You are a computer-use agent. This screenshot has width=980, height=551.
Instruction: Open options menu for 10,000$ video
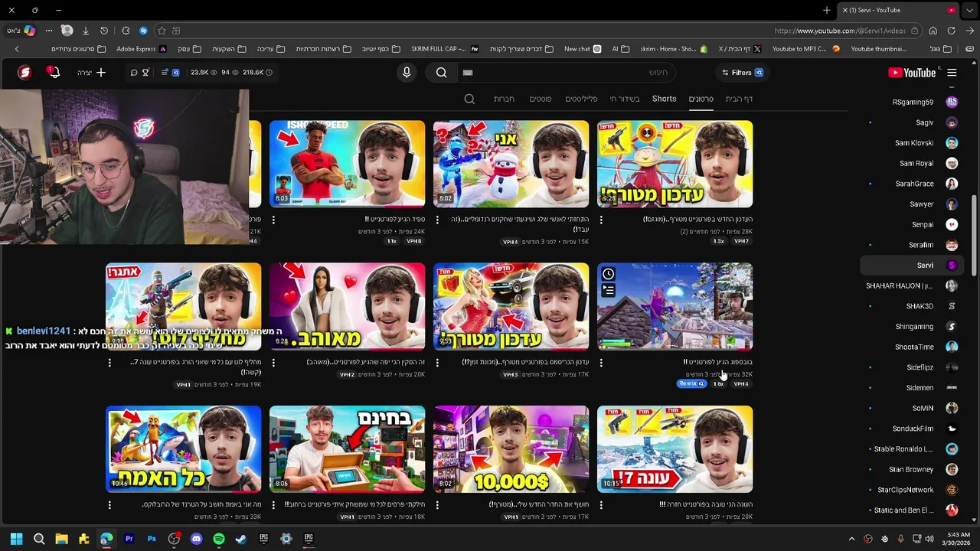(437, 505)
